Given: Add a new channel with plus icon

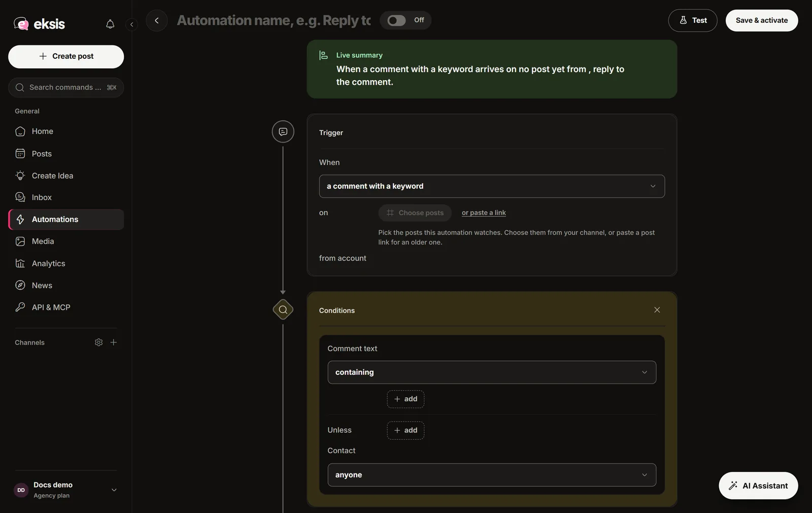Looking at the screenshot, I should click(114, 343).
